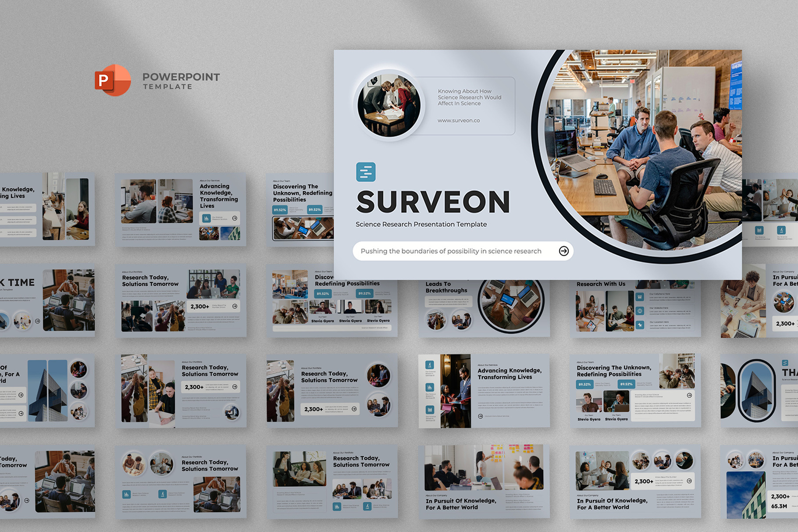Click the 65.3M statistic box

coord(780,506)
